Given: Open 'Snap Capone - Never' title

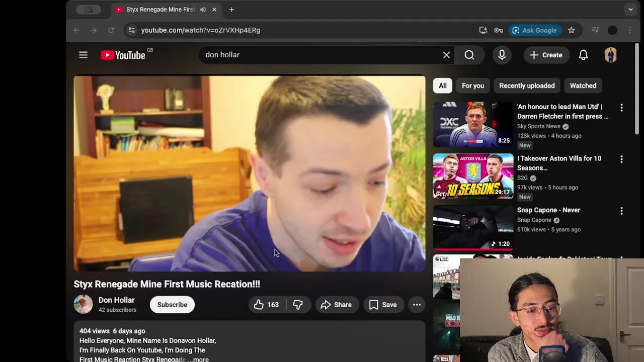Looking at the screenshot, I should coord(548,210).
